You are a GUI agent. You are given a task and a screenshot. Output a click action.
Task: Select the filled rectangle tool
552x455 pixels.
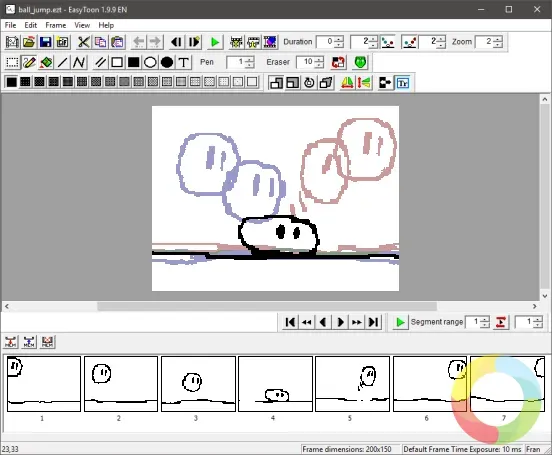tap(133, 62)
